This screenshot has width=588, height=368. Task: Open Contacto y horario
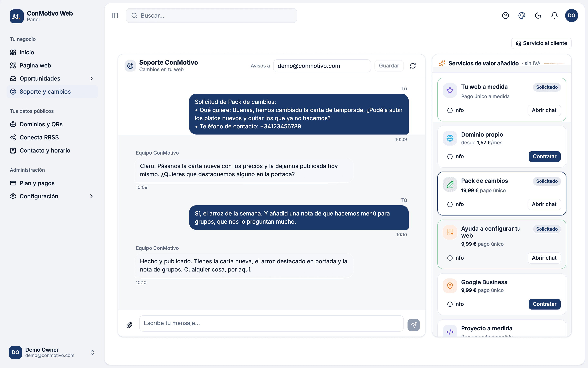coord(52,151)
